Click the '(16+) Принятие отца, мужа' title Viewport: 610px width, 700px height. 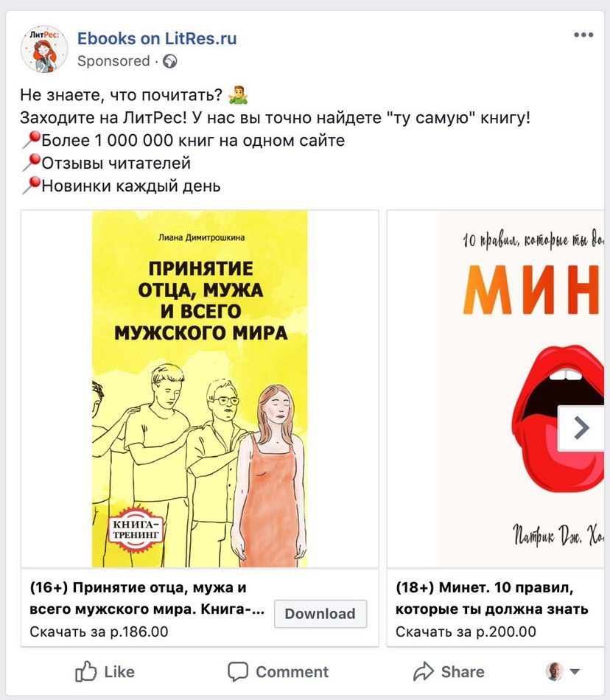(x=147, y=598)
